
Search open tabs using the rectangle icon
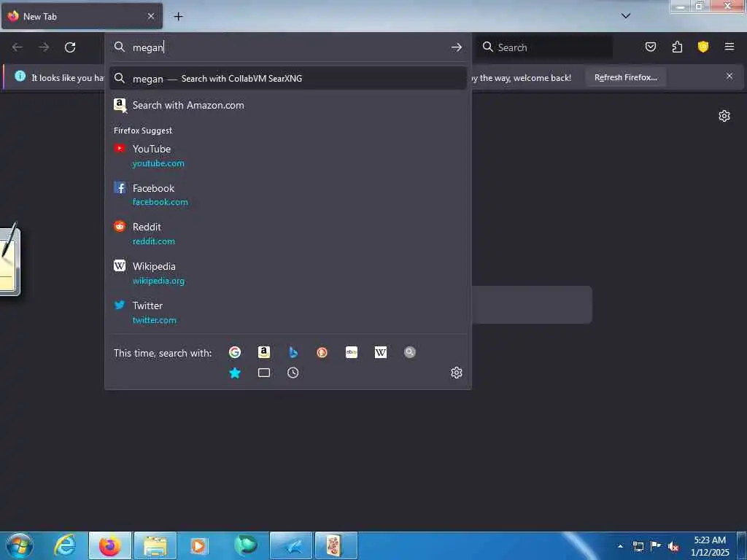(x=264, y=373)
